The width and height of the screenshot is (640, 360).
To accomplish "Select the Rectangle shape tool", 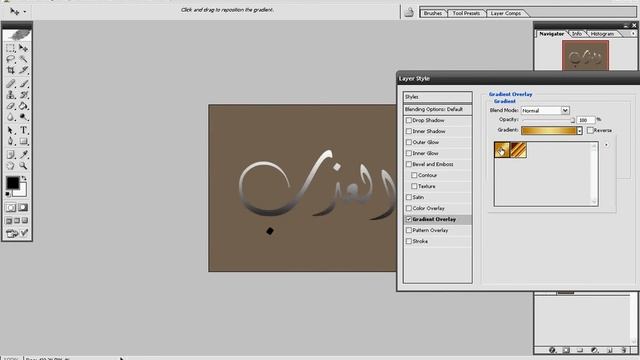I will (x=23, y=142).
